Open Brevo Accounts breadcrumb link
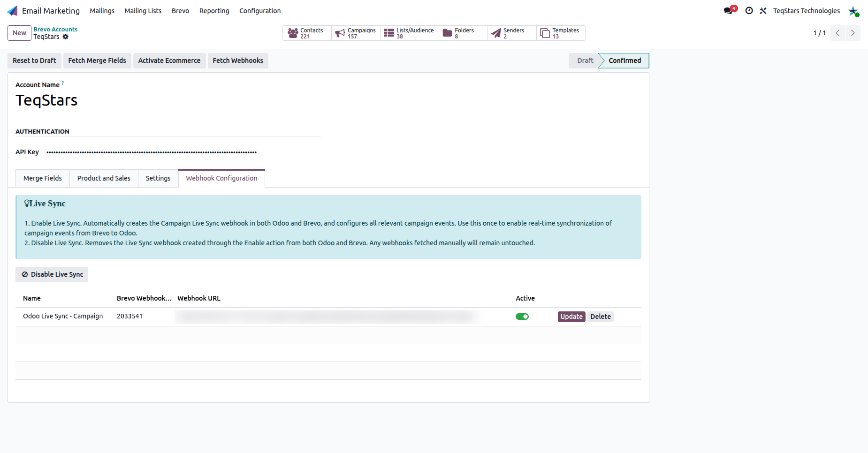 click(55, 29)
